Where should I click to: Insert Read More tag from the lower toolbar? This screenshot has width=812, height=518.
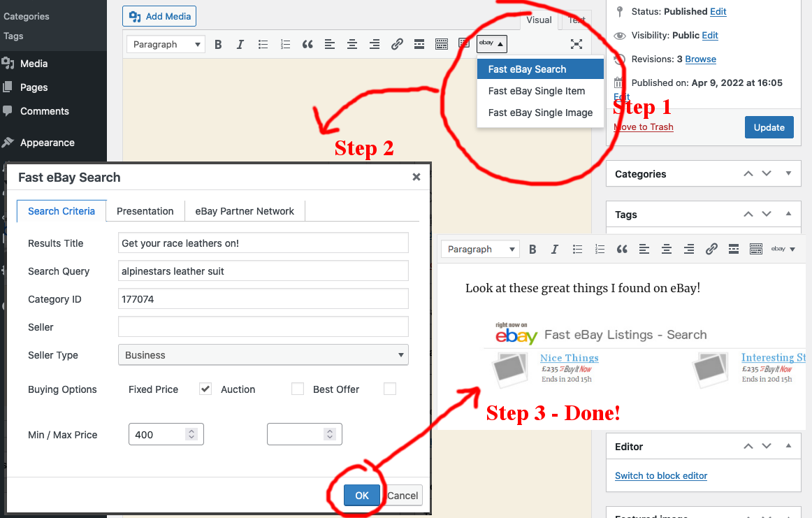734,249
